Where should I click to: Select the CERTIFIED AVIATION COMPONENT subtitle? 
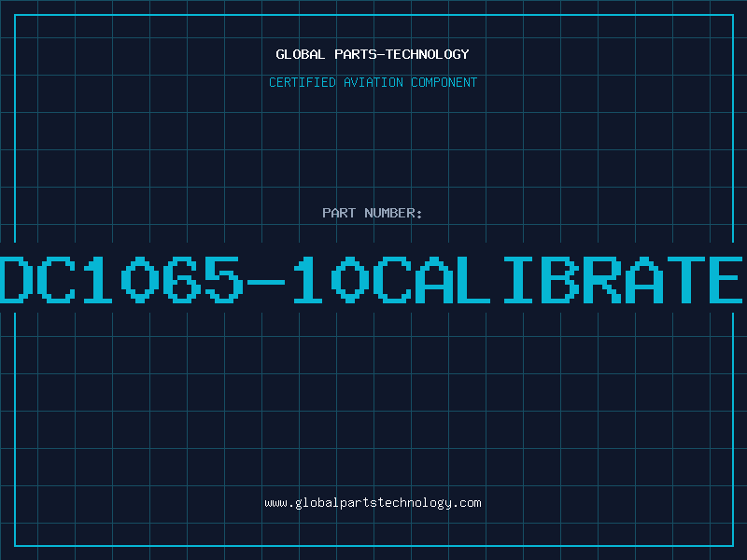[373, 82]
